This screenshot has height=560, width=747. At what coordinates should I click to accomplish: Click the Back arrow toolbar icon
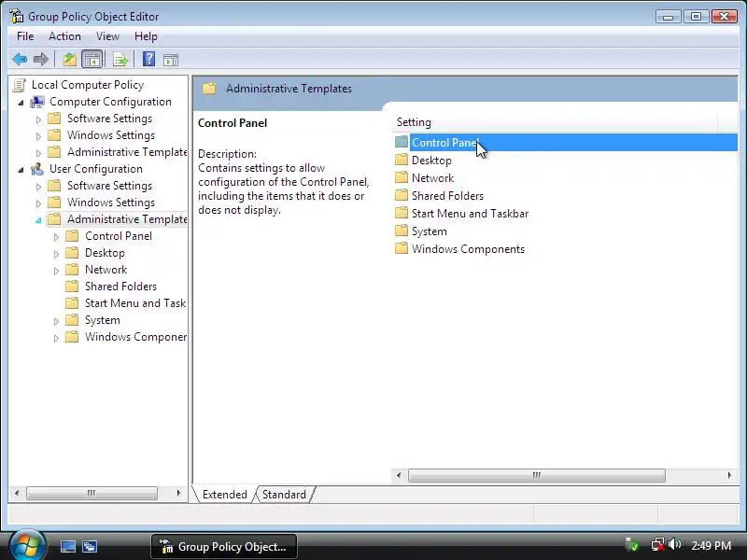coord(20,60)
